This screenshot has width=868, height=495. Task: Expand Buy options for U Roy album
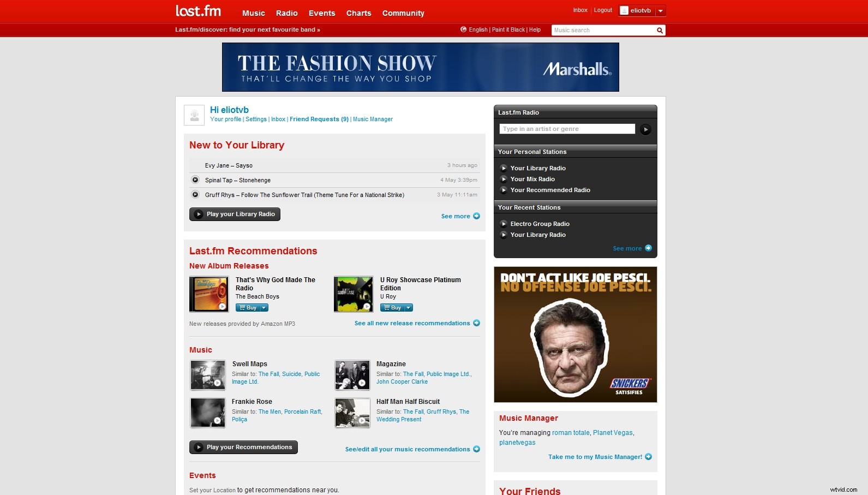(x=409, y=308)
